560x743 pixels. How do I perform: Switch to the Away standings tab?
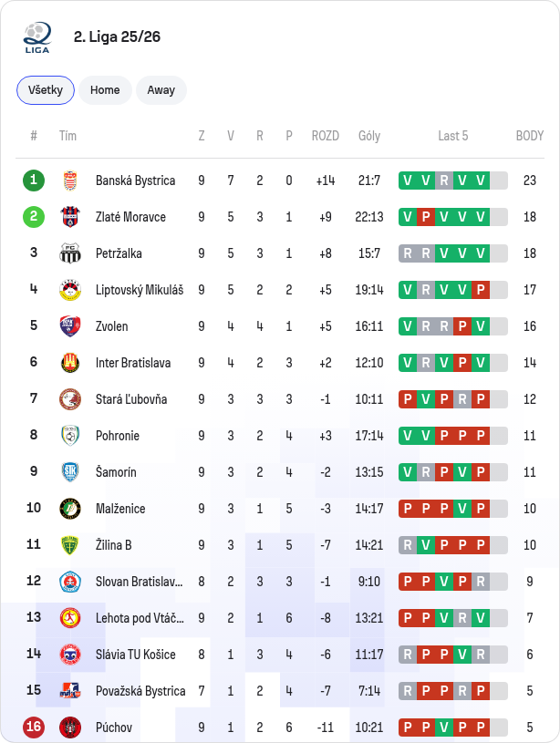point(161,90)
